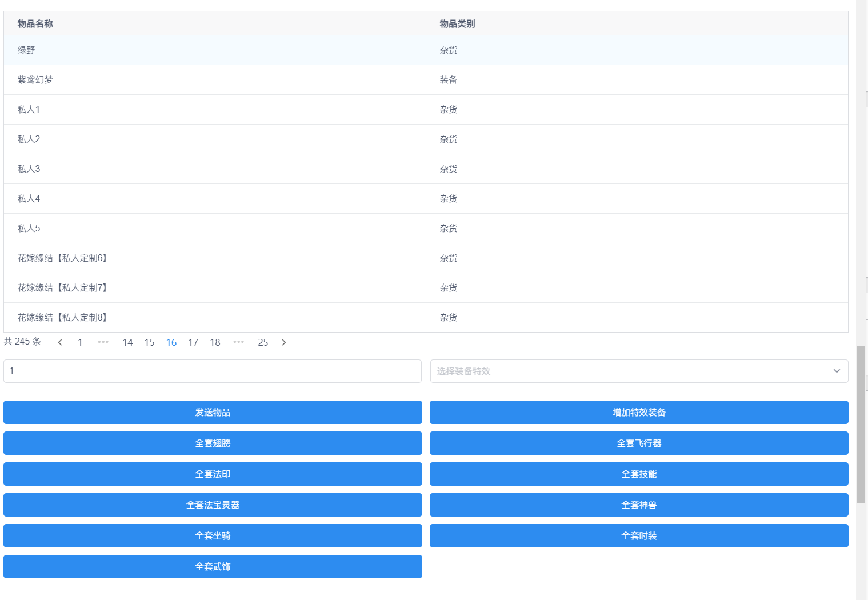868x600 pixels.
Task: Click the 全套飞行器 button
Action: pyautogui.click(x=639, y=443)
